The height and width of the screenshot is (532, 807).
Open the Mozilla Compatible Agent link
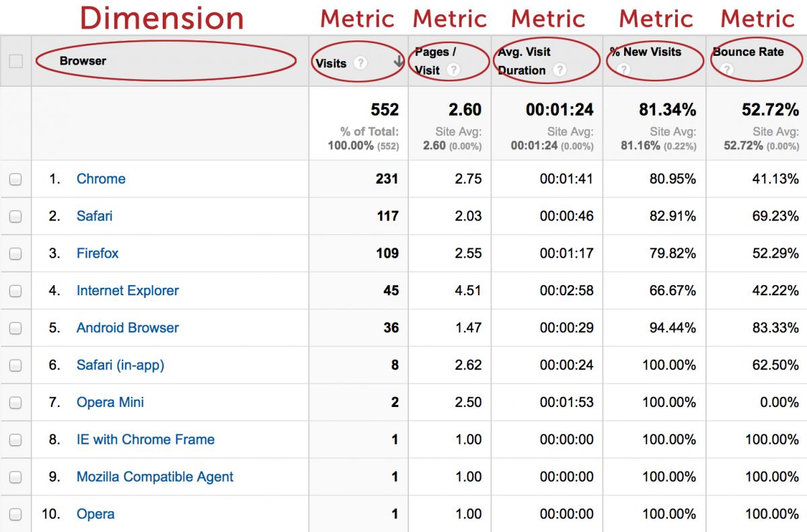coord(155,477)
